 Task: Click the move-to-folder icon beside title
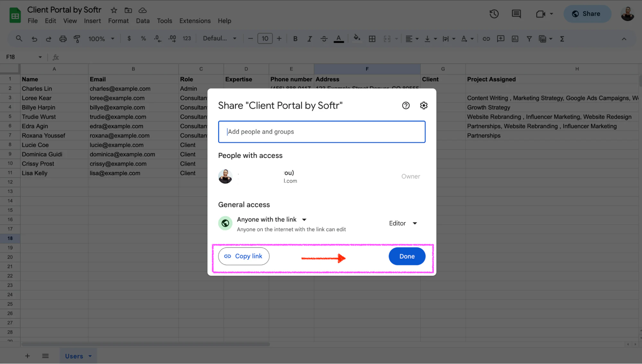tap(128, 10)
